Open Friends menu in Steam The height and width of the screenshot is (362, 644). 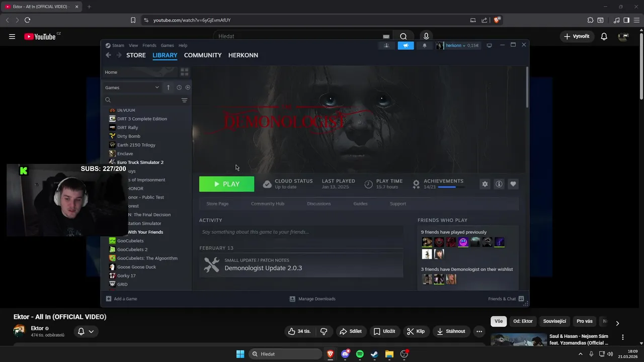(149, 45)
